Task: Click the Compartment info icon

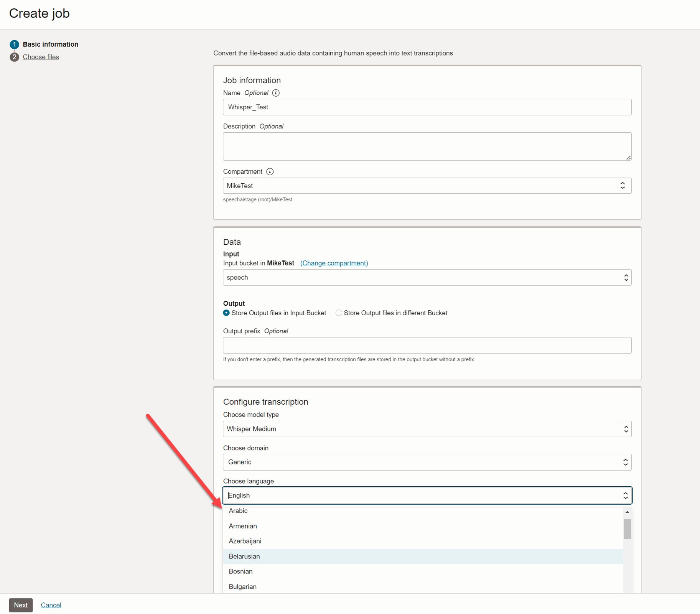Action: pyautogui.click(x=270, y=171)
